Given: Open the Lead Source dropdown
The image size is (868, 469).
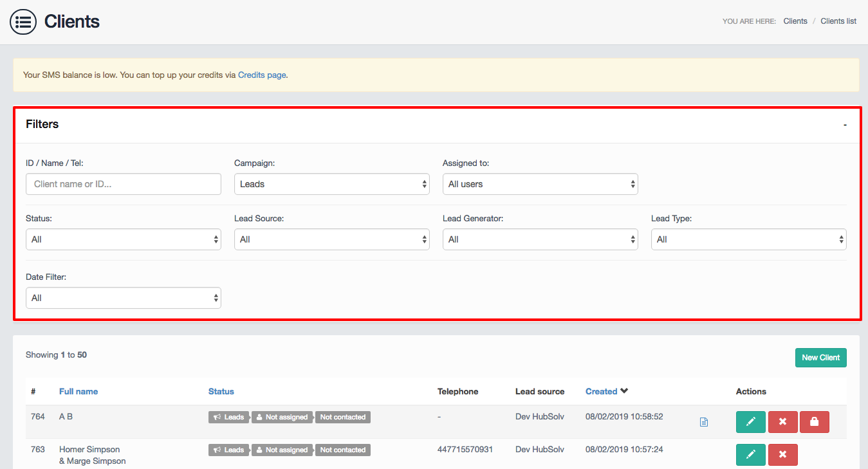Looking at the screenshot, I should pyautogui.click(x=331, y=239).
